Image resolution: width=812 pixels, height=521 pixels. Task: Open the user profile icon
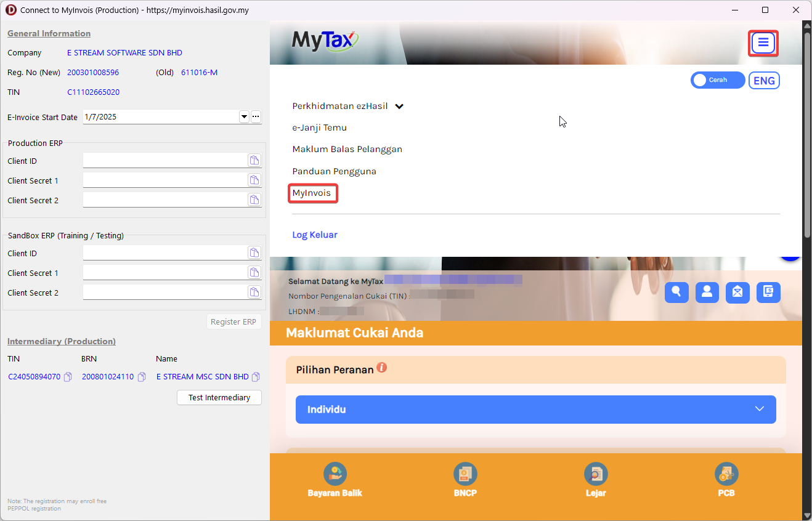707,293
